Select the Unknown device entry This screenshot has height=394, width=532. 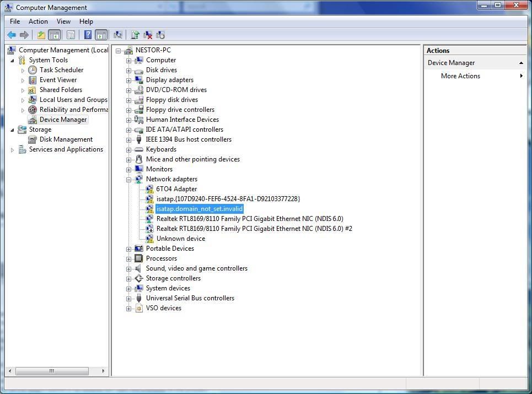(180, 239)
